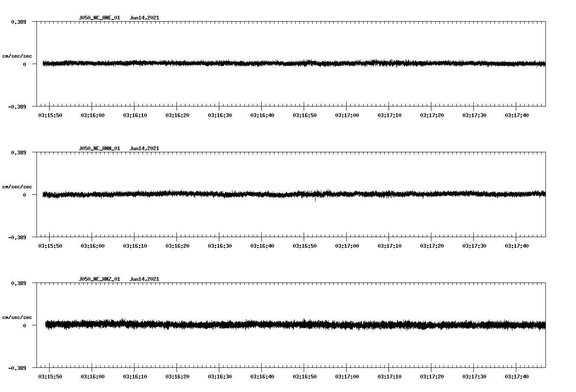This screenshot has width=576, height=392.
Task: Click the J050_NC_HNN_01 channel title
Action: [x=99, y=148]
